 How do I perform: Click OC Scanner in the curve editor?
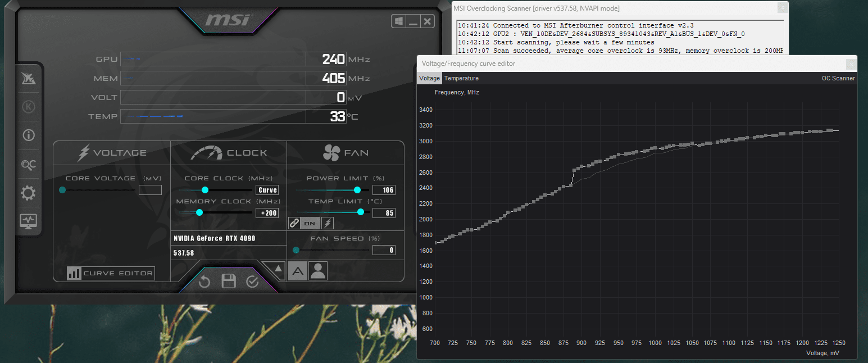point(838,78)
